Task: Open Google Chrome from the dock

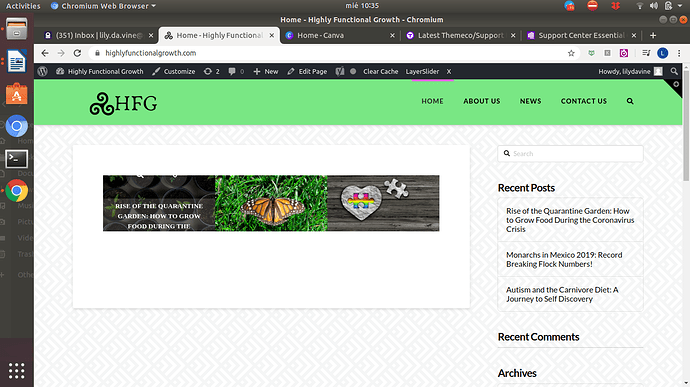Action: [x=17, y=191]
